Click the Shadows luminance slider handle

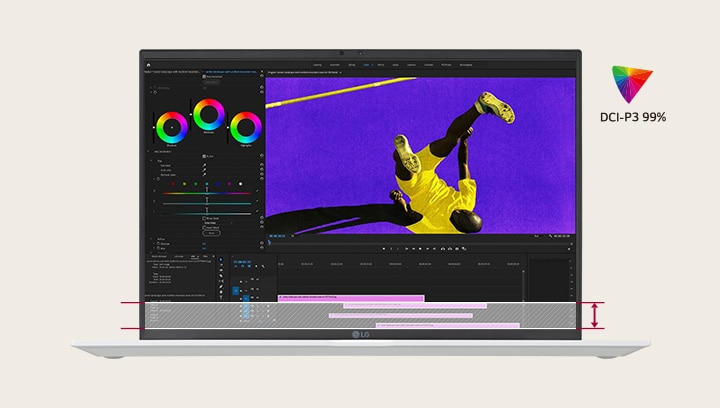pyautogui.click(x=153, y=128)
